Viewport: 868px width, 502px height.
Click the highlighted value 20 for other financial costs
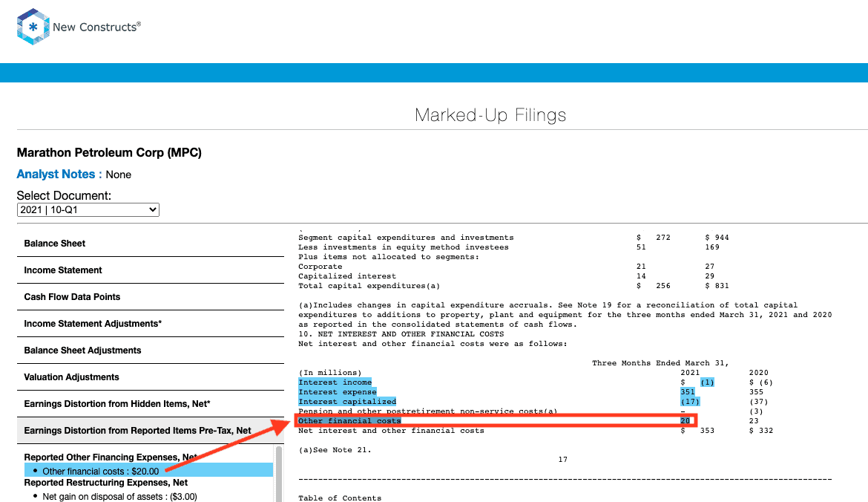point(685,421)
